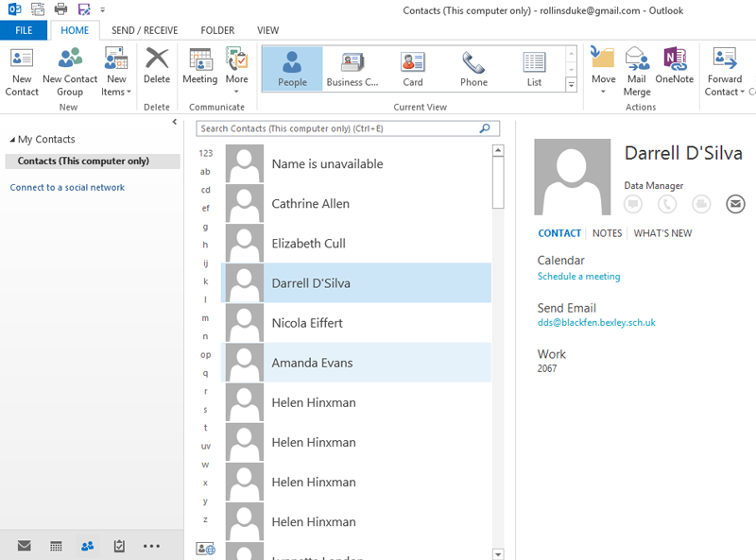Jump to 123 in the index
Image resolution: width=756 pixels, height=560 pixels.
206,153
